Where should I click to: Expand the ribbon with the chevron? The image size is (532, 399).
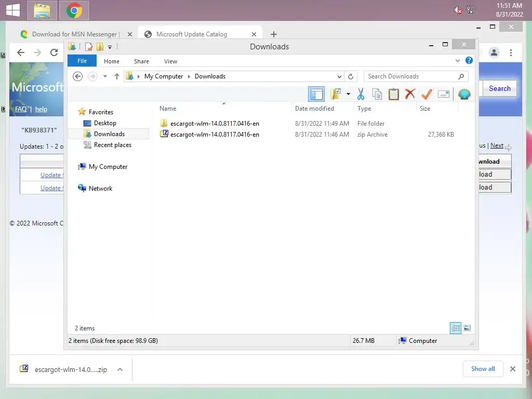457,61
